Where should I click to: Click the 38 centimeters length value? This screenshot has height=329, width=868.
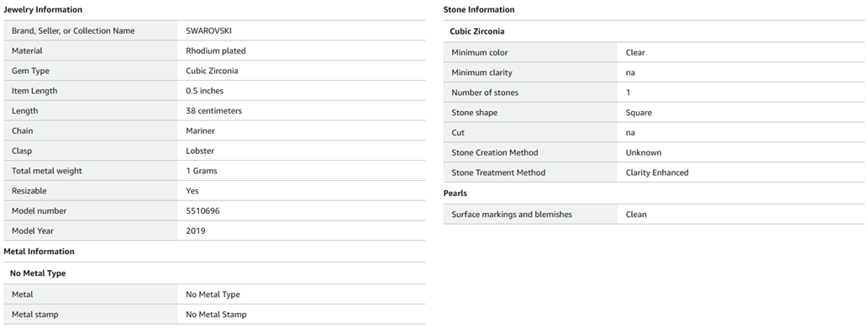click(213, 111)
